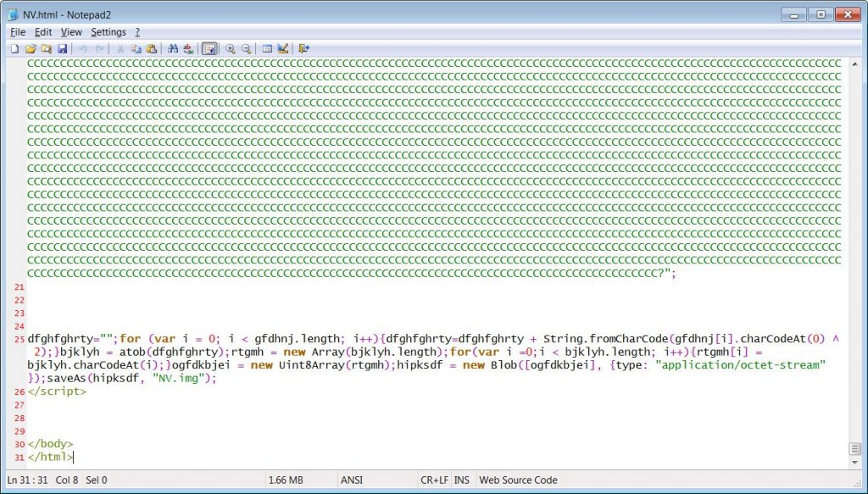This screenshot has width=868, height=494.
Task: Click the vertical scrollbar thumb
Action: [855, 448]
